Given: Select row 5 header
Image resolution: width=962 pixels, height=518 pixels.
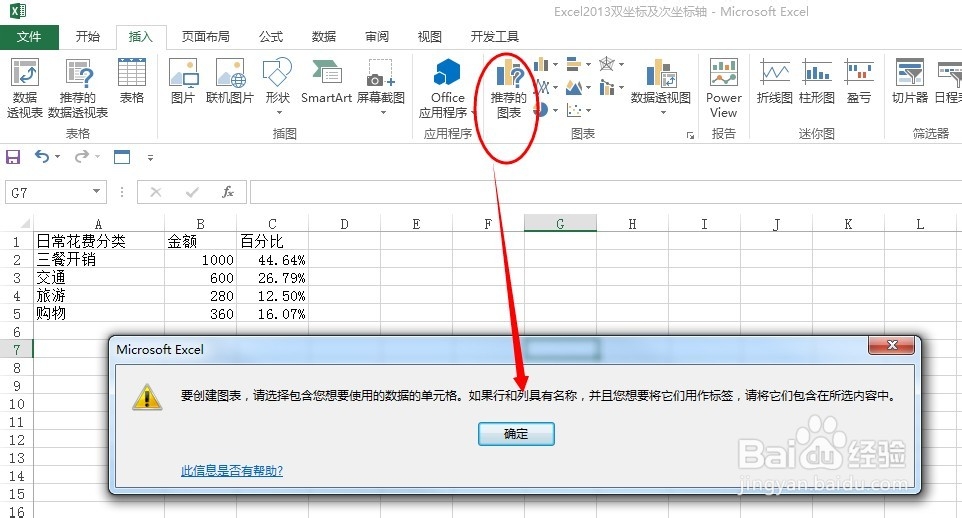Looking at the screenshot, I should tap(17, 314).
